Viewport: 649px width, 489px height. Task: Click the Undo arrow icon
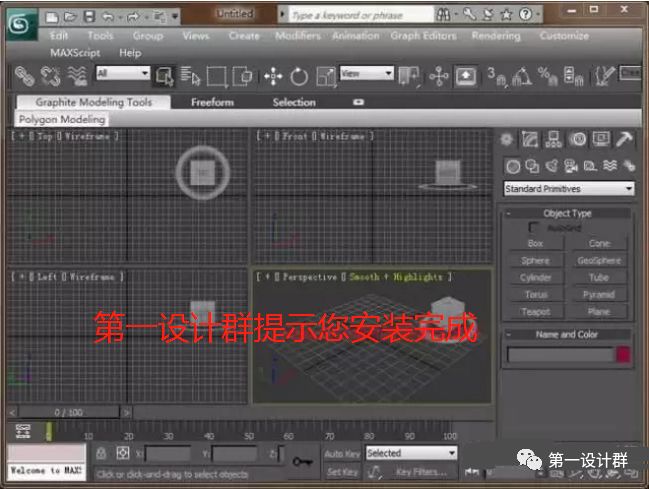[x=108, y=17]
